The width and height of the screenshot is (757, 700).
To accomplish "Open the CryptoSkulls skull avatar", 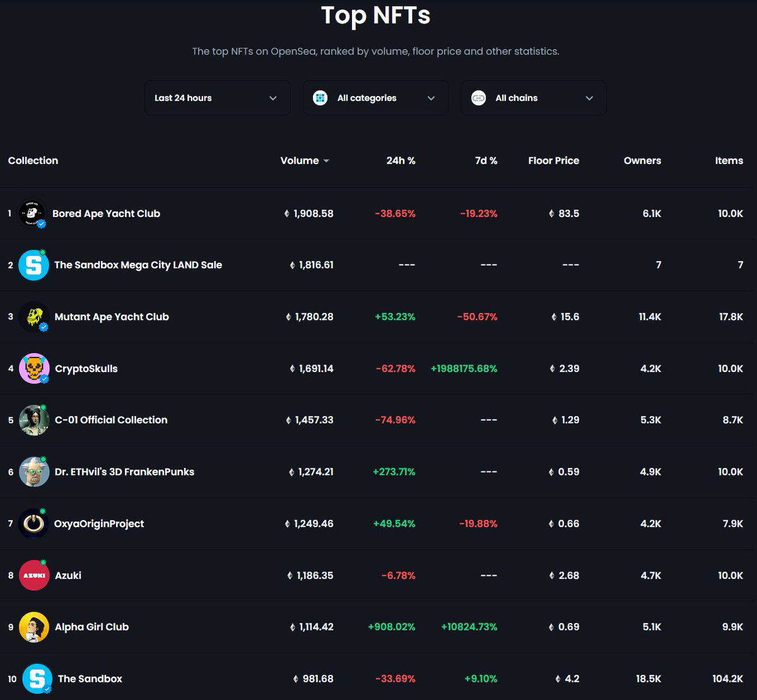I will coord(34,369).
